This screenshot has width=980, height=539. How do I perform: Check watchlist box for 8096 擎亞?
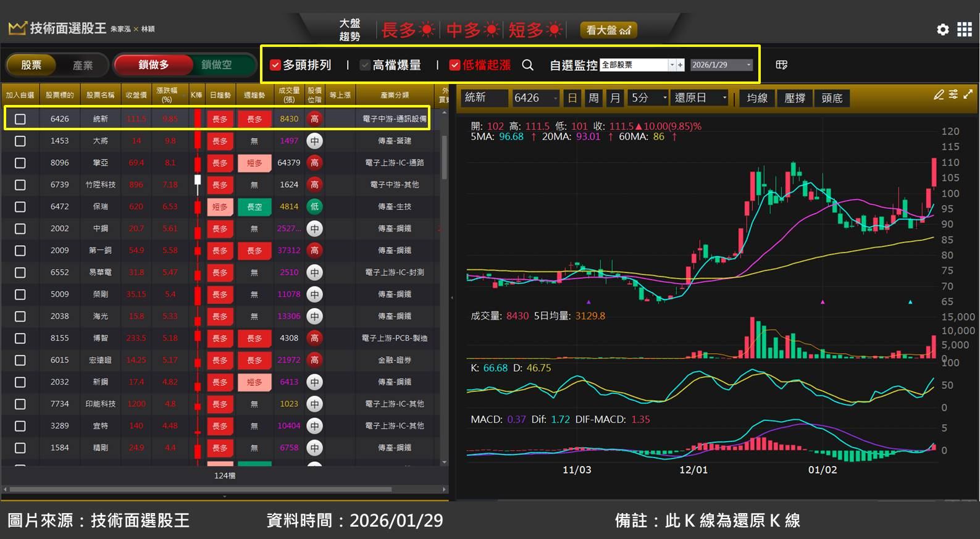pos(20,163)
